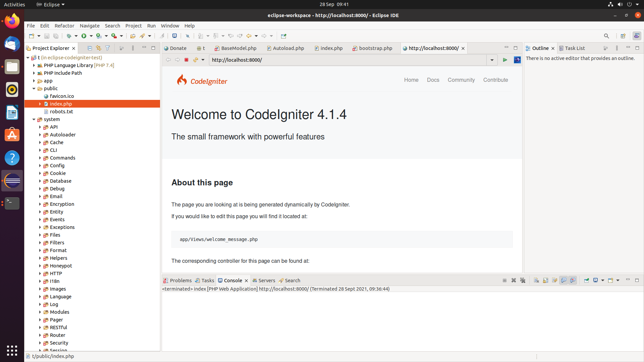Screen dimensions: 644x362
Task: Open the Window menu
Action: pyautogui.click(x=170, y=25)
